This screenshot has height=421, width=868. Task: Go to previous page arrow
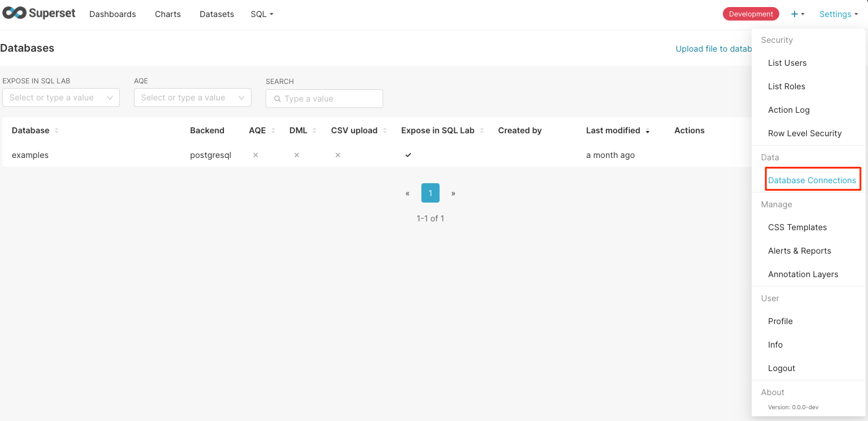click(x=407, y=193)
